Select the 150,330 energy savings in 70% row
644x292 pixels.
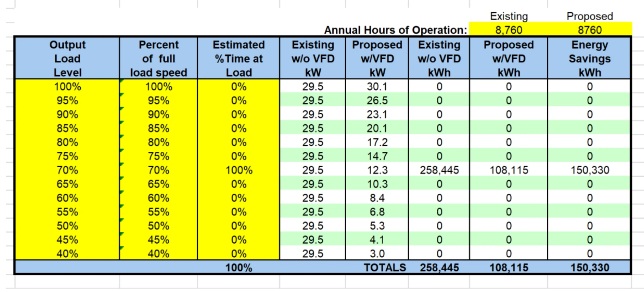pos(590,170)
